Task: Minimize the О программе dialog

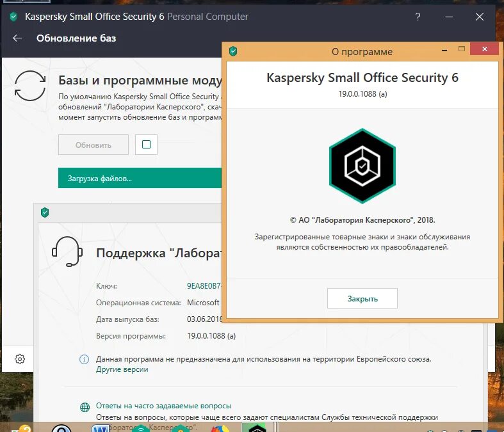Action: (x=444, y=51)
